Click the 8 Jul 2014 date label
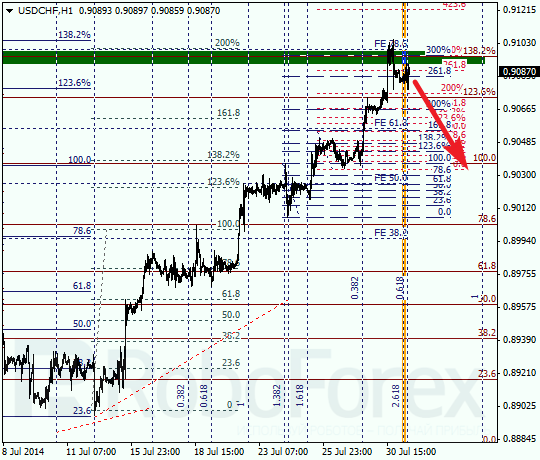 click(x=23, y=451)
